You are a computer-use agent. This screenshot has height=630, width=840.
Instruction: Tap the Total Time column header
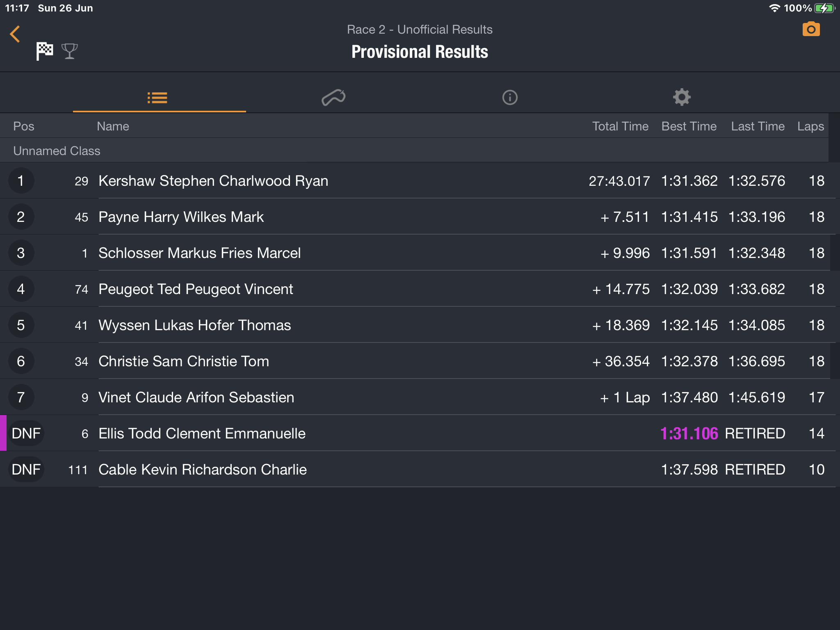coord(620,126)
